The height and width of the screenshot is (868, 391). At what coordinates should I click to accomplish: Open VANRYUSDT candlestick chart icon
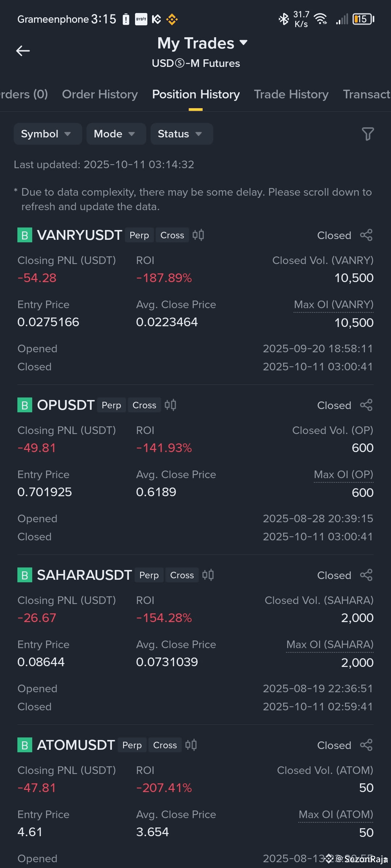(x=198, y=235)
